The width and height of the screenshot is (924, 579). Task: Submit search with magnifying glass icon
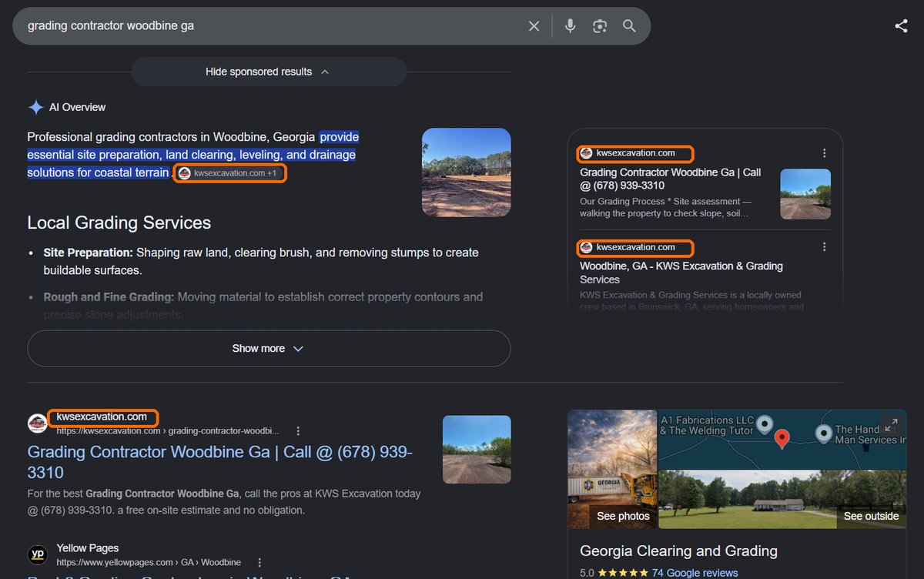pyautogui.click(x=629, y=26)
